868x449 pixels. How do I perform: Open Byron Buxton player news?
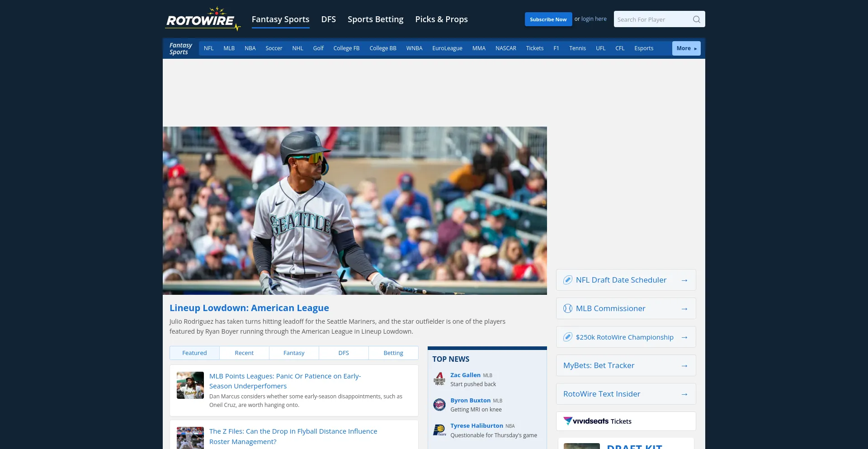[470, 401]
